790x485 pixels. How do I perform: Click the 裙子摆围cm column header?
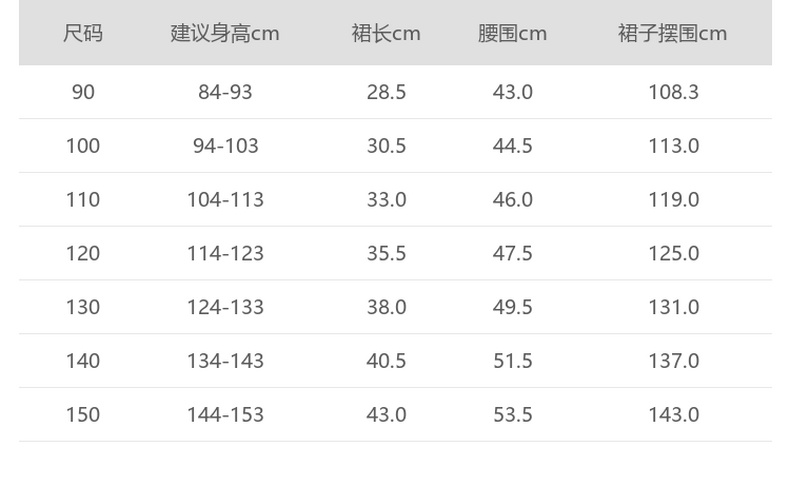(x=672, y=33)
